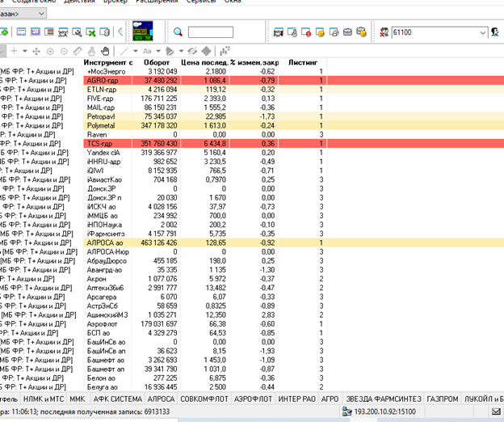Open the shape tool dropdown arrow
Viewport: 504px width, 422px height.
coord(181,51)
